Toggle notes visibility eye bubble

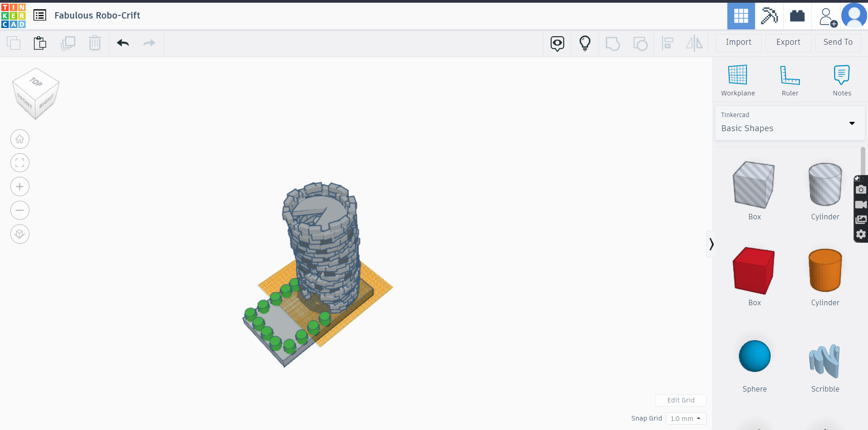coord(557,43)
